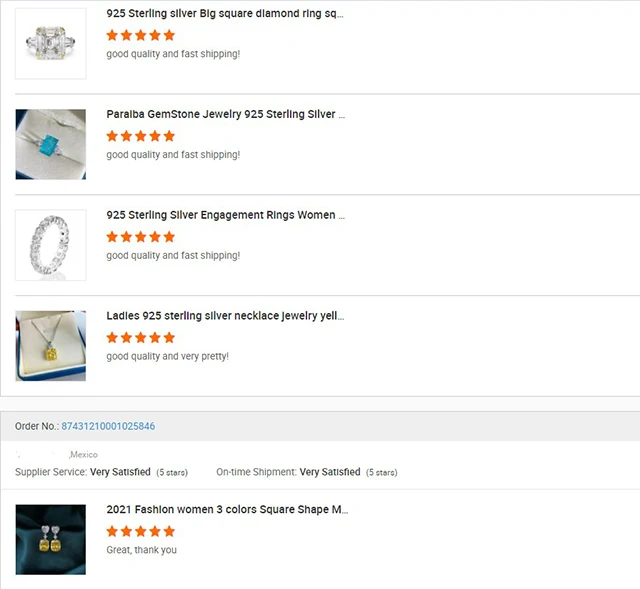Open '925 Sterling Silver Engagement Rings Women' title
Image resolution: width=640 pixels, height=589 pixels.
[226, 215]
